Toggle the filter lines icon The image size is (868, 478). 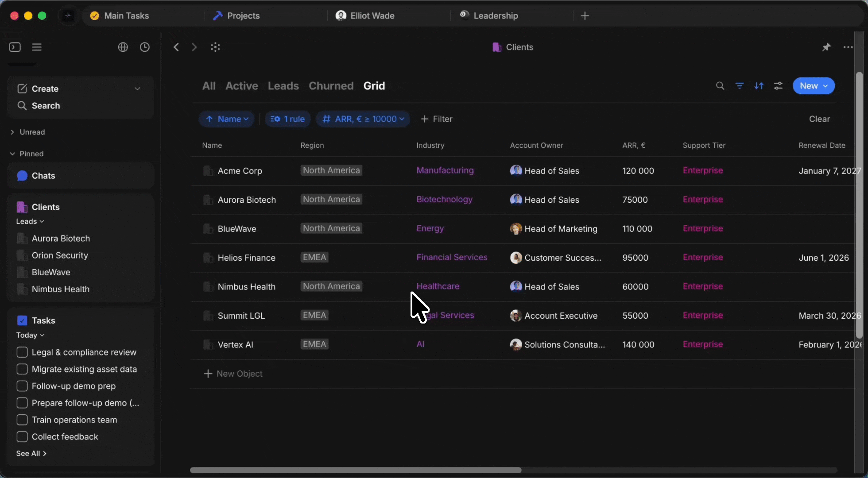740,86
